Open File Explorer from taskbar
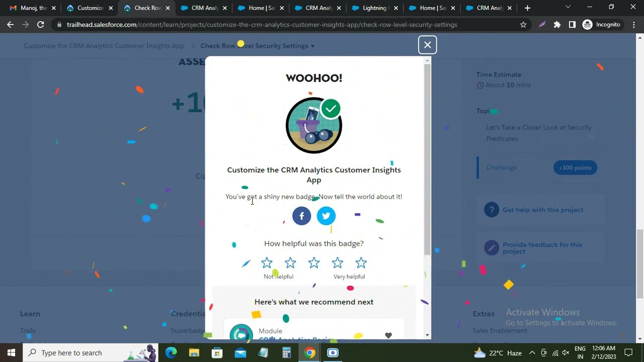The height and width of the screenshot is (362, 644). (x=194, y=352)
